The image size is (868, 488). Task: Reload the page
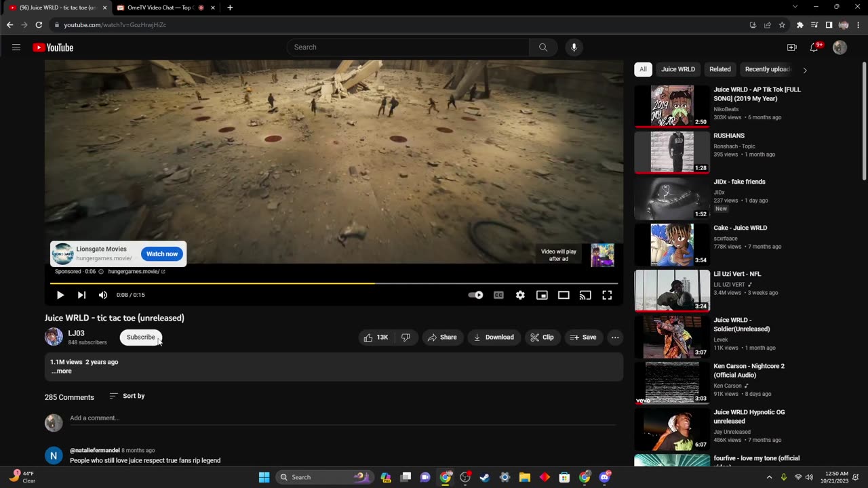tap(39, 24)
